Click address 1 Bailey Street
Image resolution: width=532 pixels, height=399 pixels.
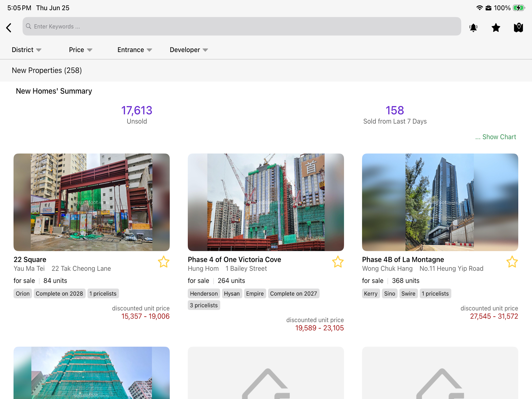pos(246,268)
